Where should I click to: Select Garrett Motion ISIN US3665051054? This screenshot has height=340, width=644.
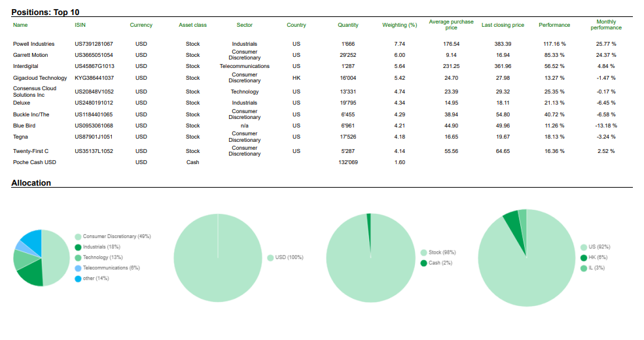[94, 55]
